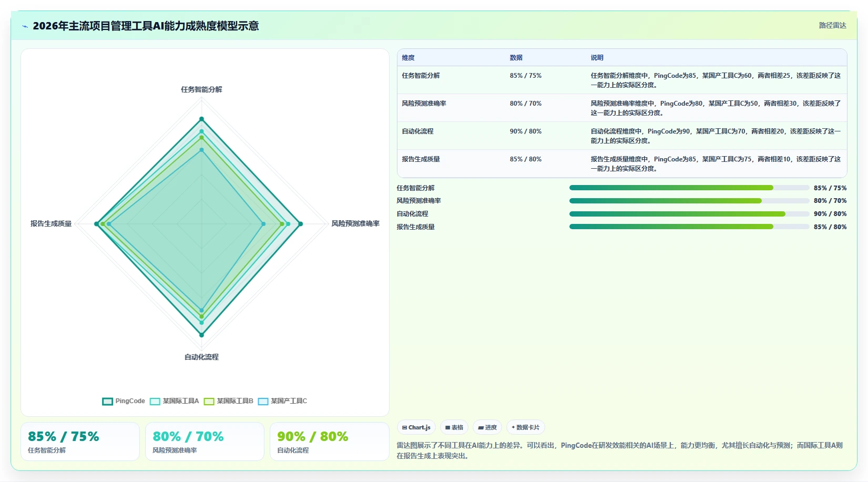Screen dimensions: 868x482
Task: Click the 报告生成质量 label beside the progress bars
Action: coord(416,227)
